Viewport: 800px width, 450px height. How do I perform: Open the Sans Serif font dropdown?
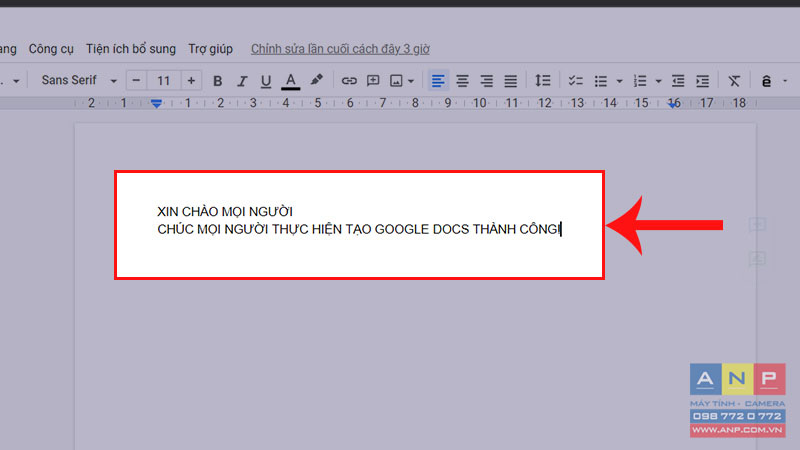coord(79,81)
